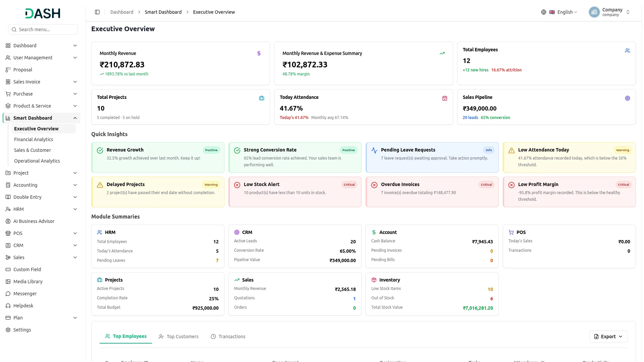
Task: Toggle the sidebar panel icon
Action: [x=97, y=12]
